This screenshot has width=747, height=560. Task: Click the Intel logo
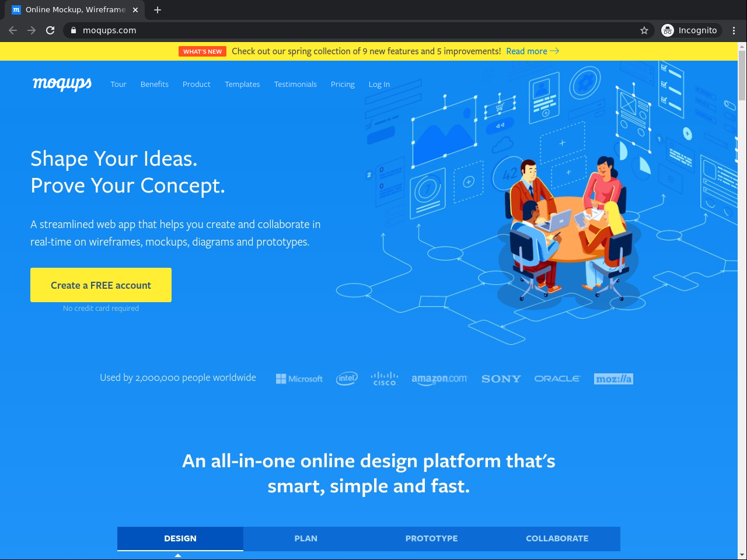click(347, 379)
